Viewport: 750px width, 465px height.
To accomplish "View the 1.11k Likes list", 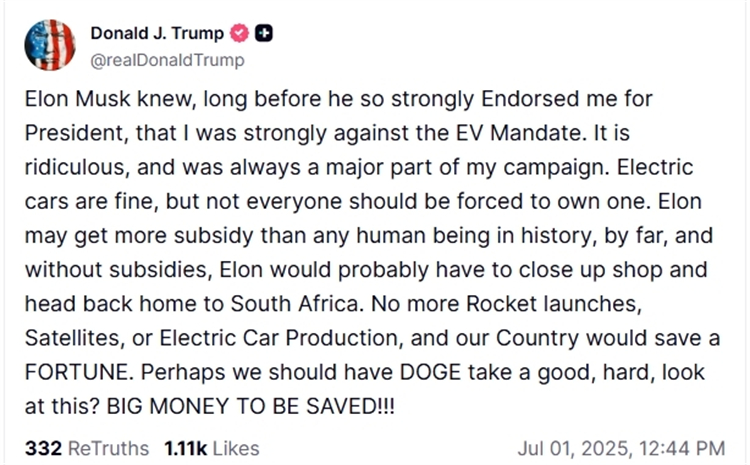I will point(212,447).
